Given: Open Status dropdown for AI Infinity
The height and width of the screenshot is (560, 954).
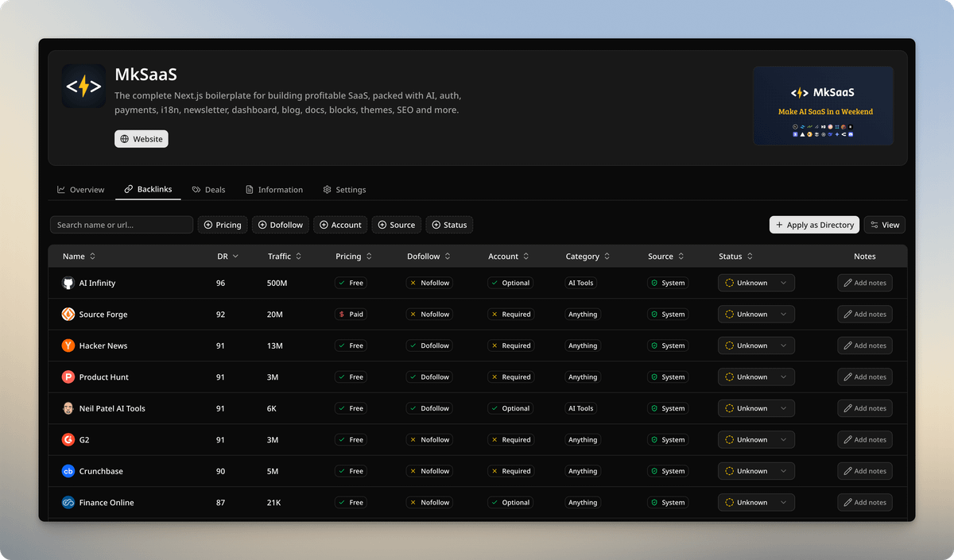Looking at the screenshot, I should (x=756, y=283).
